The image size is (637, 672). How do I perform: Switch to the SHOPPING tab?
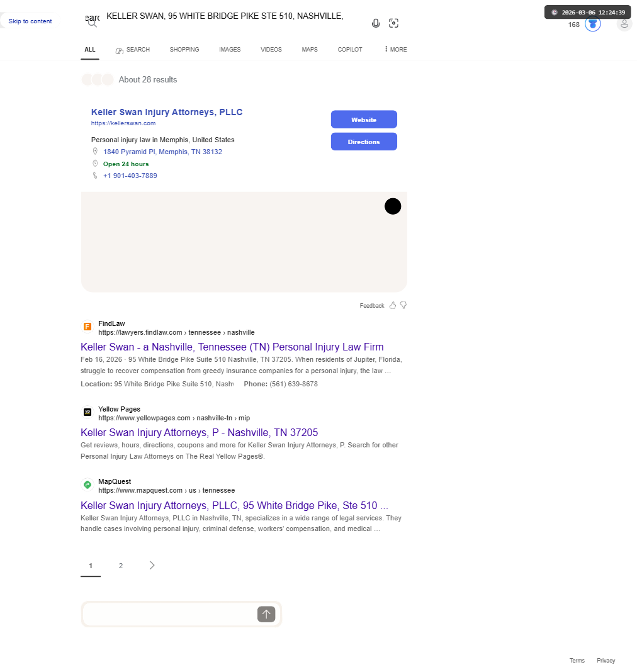point(184,50)
